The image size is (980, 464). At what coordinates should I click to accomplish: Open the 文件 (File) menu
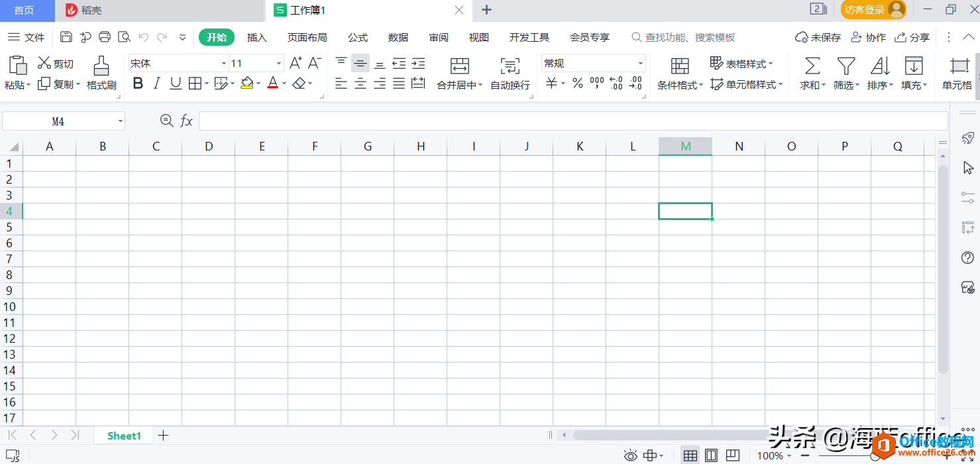27,38
